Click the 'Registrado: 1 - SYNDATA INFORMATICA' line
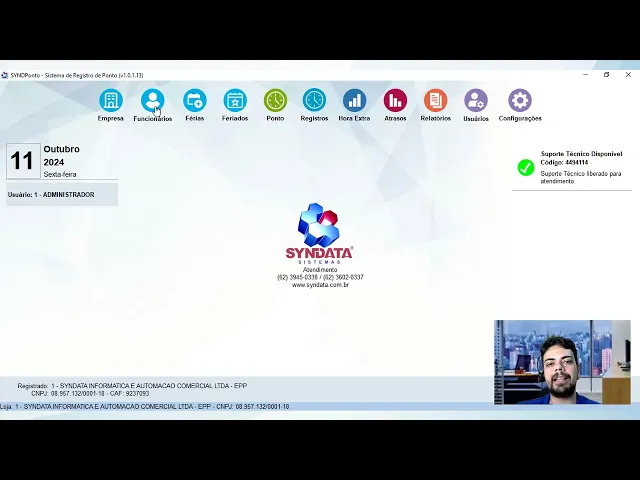The height and width of the screenshot is (480, 640). pyautogui.click(x=132, y=386)
